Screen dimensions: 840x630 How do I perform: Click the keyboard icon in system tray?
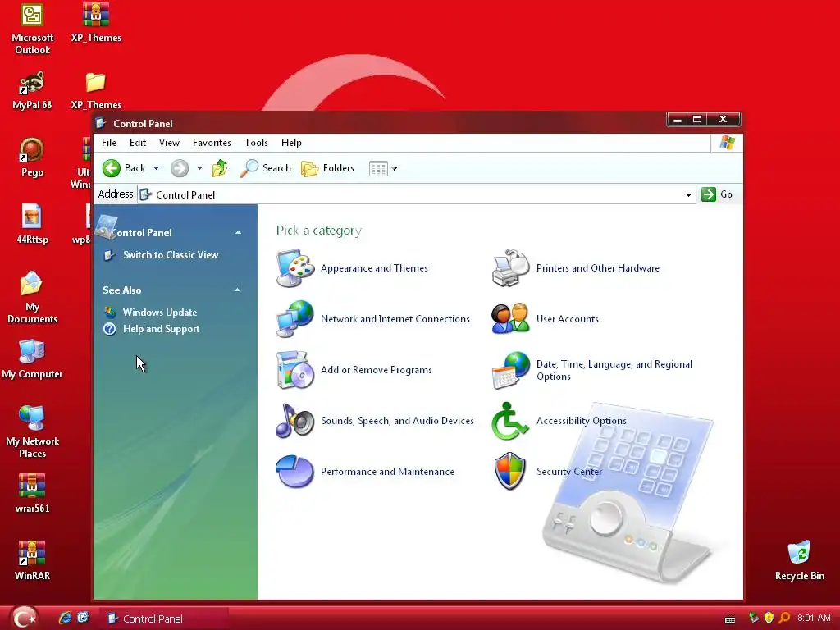click(x=729, y=619)
